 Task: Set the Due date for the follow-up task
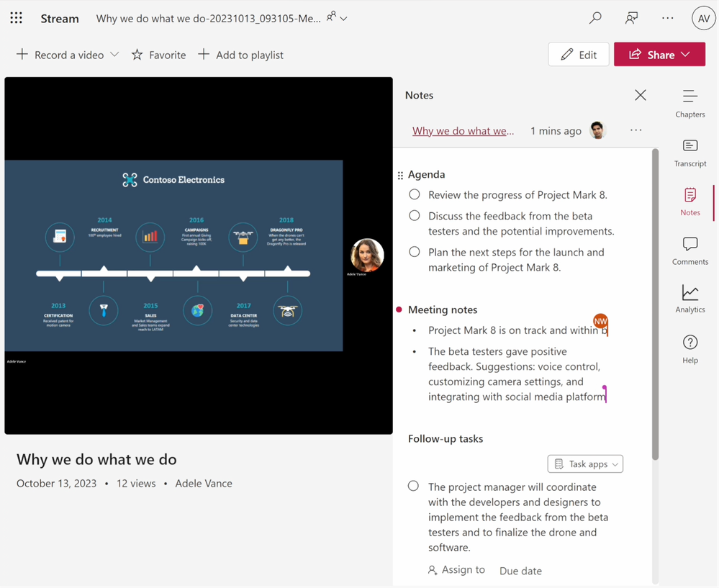pos(520,571)
